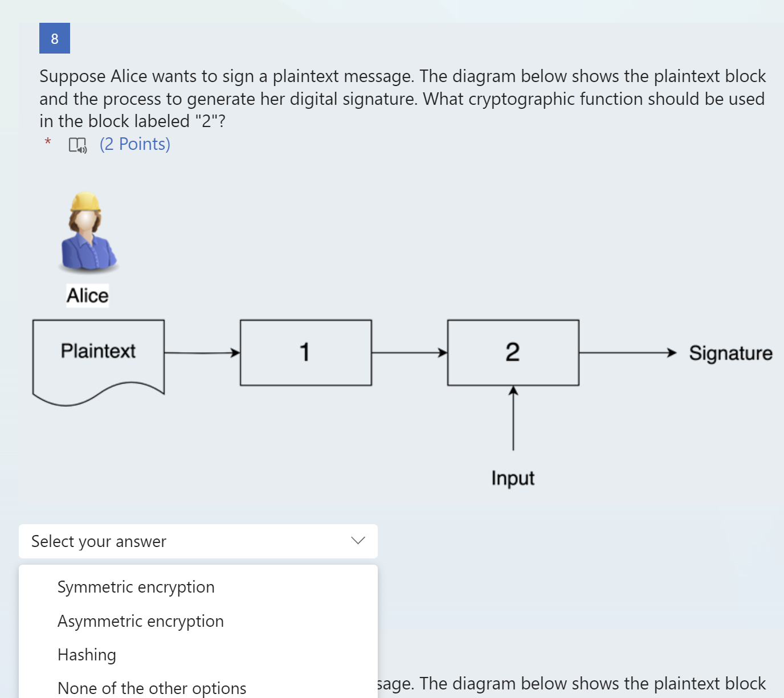Click the block labeled "2" in the diagram
Screen dimensions: 784x698
pos(512,352)
